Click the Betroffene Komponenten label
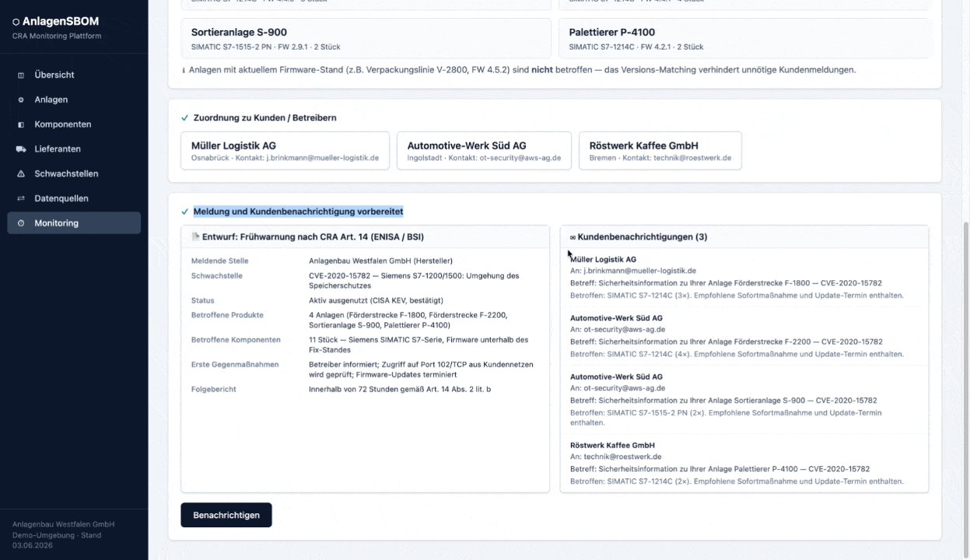This screenshot has height=560, width=970. (236, 340)
